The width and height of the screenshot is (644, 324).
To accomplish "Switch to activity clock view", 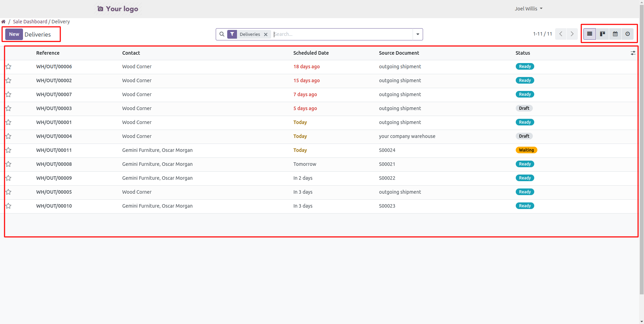I will pyautogui.click(x=628, y=34).
